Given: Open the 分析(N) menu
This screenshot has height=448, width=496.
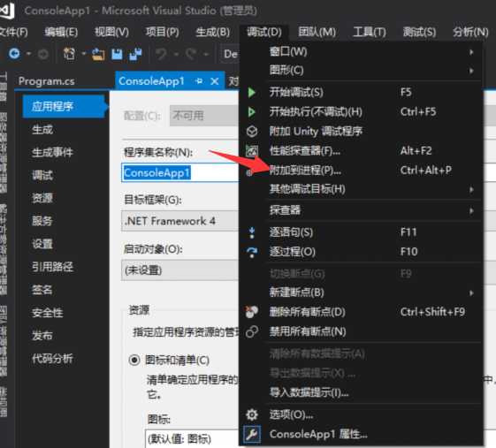Looking at the screenshot, I should click(x=470, y=32).
